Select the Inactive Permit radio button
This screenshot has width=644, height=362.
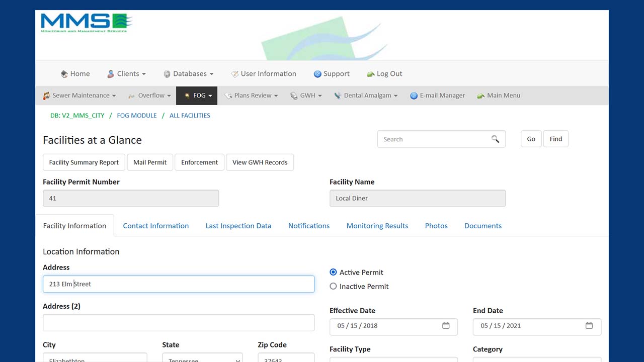pos(333,286)
